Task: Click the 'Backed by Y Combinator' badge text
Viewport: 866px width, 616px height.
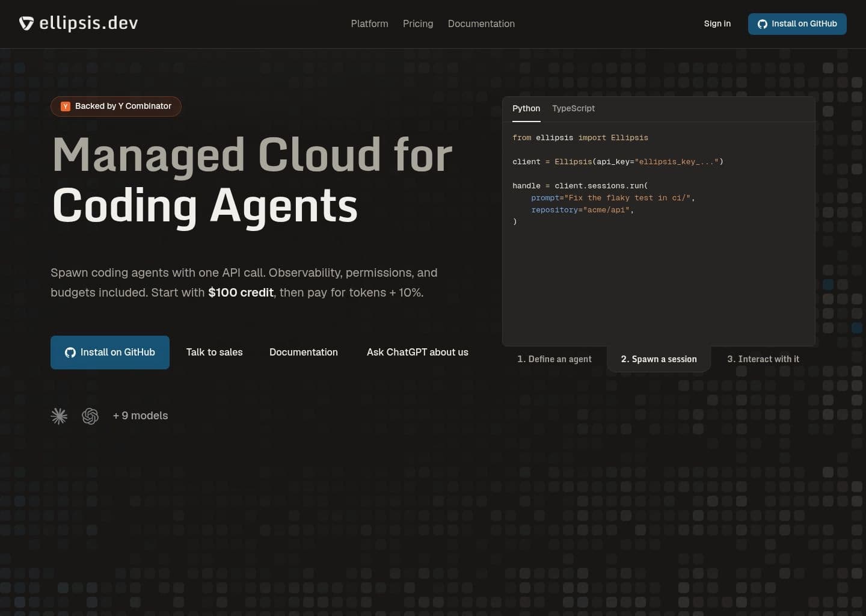Action: point(123,106)
